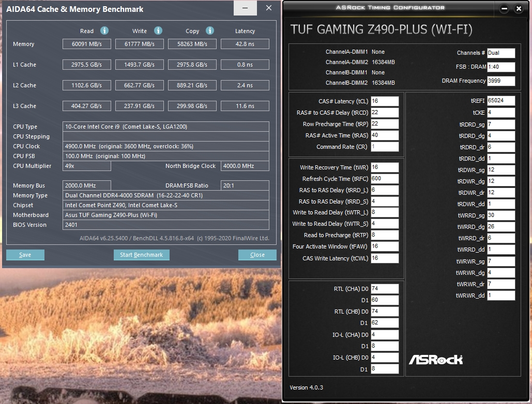
Task: Click the tRDRD_sg value field
Action: click(x=501, y=125)
